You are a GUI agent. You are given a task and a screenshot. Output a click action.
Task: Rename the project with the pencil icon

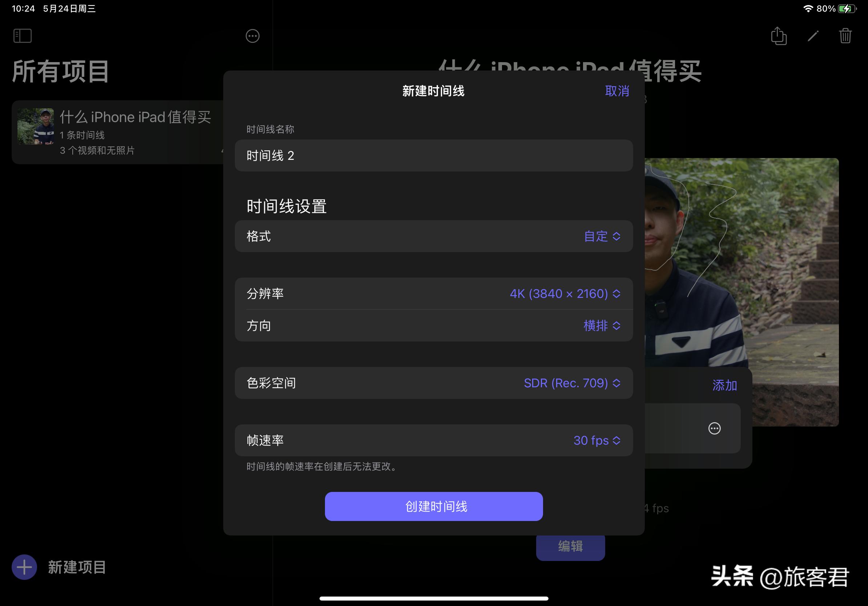click(x=812, y=36)
